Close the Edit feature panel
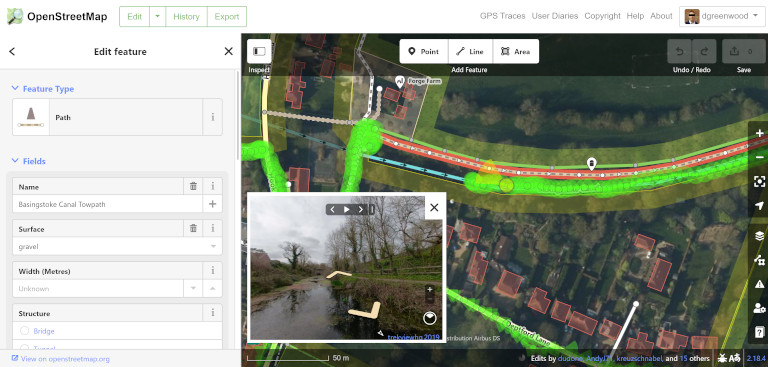 pos(228,51)
